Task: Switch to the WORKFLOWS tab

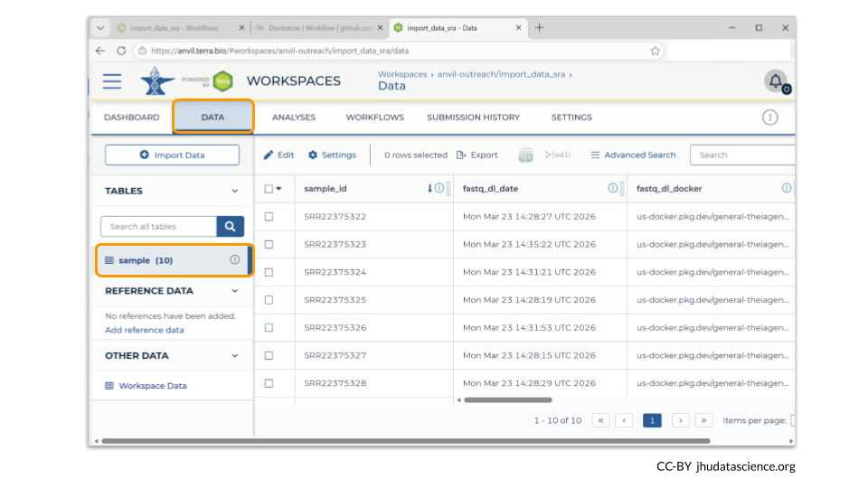Action: pos(375,117)
